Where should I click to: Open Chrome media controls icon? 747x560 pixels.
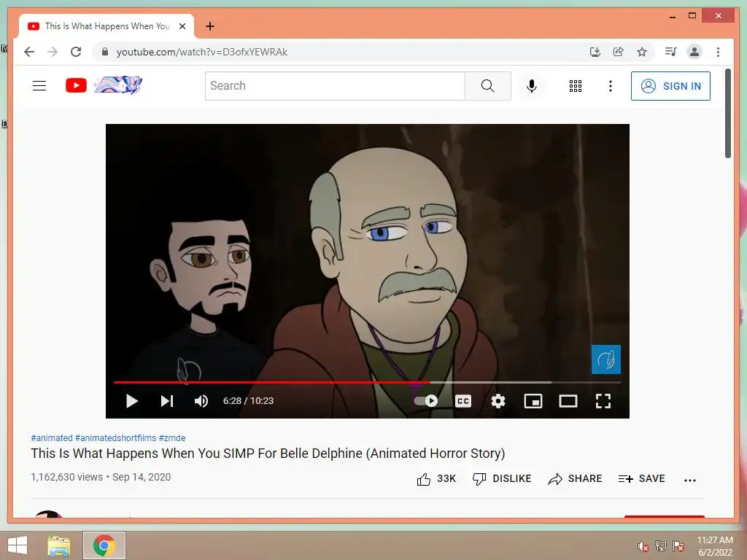click(x=671, y=52)
